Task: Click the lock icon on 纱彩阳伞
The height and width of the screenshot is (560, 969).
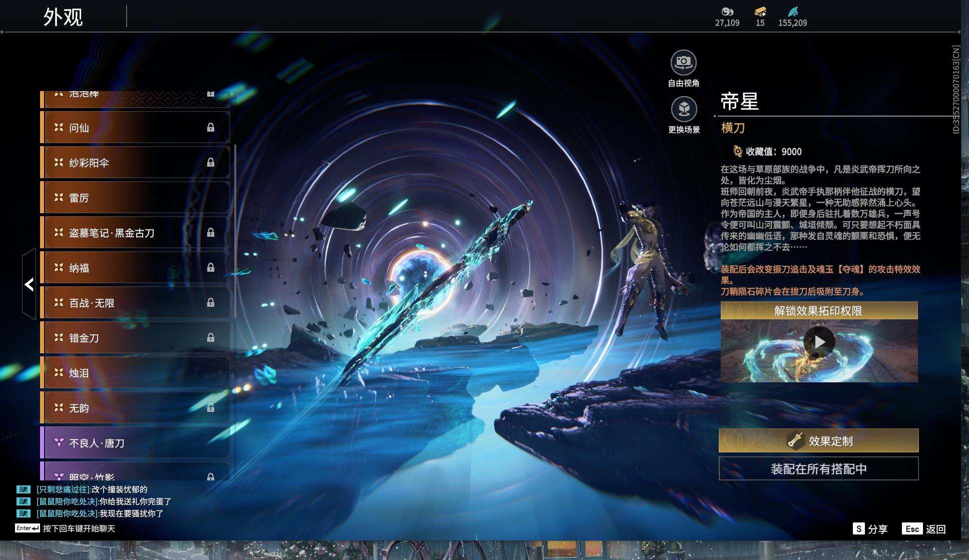Action: pyautogui.click(x=211, y=163)
